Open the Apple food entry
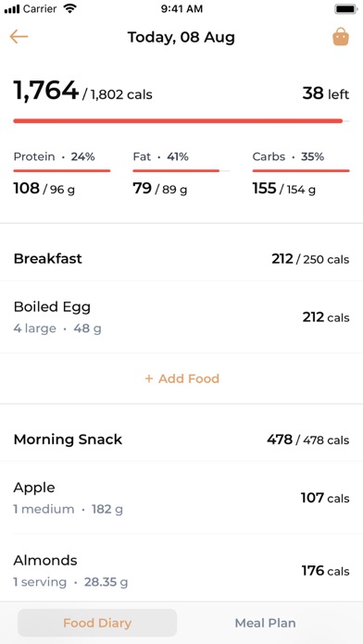This screenshot has width=363, height=644. 181,498
